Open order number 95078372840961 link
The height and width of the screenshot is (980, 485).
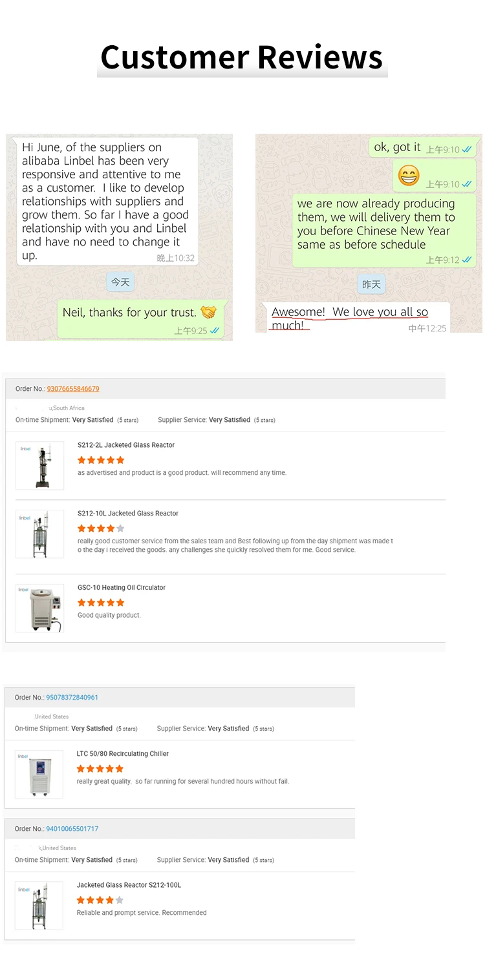click(x=72, y=698)
